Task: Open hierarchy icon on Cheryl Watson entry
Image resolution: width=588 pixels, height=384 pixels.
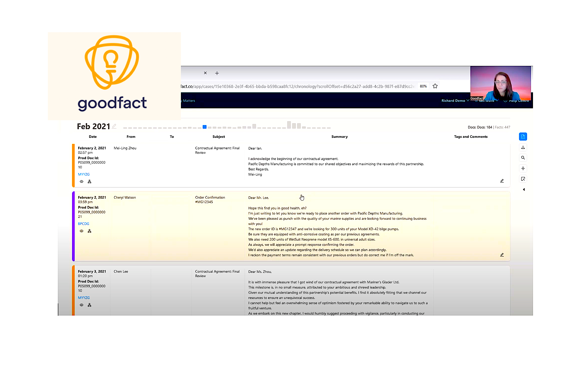Action: (89, 231)
